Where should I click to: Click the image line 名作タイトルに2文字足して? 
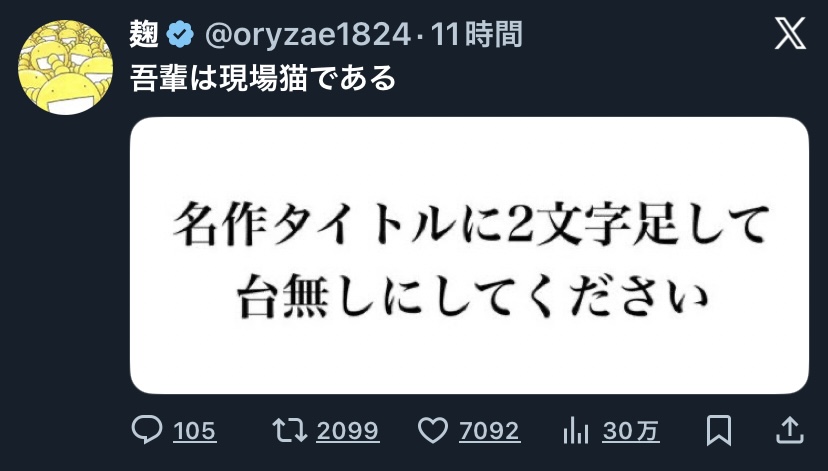pos(471,225)
